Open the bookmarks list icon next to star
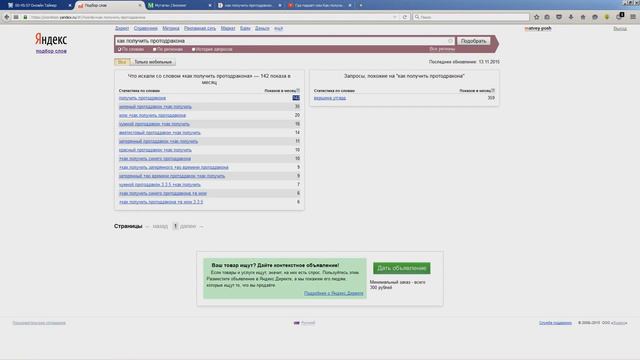The height and width of the screenshot is (360, 640). [547, 17]
